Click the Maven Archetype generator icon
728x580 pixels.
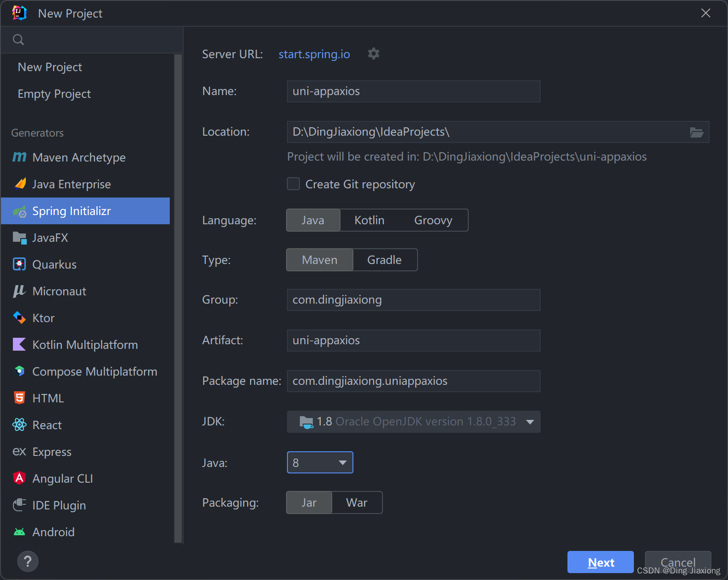19,157
